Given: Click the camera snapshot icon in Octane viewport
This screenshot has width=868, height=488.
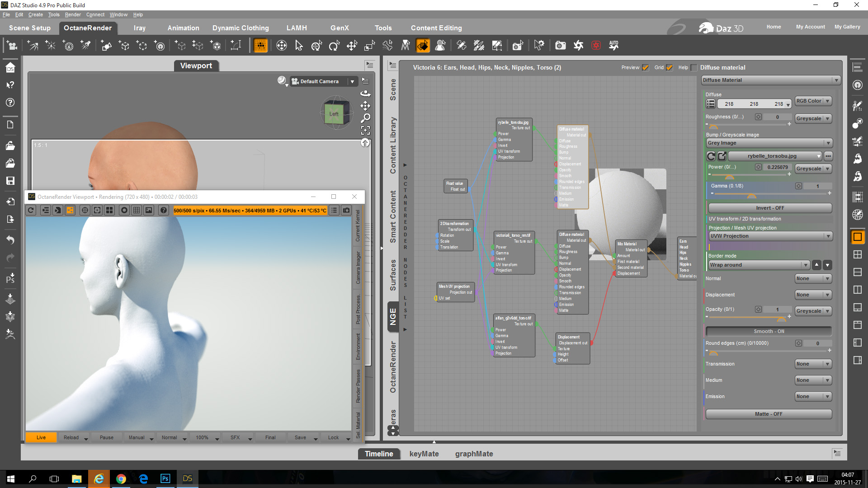Looking at the screenshot, I should tap(346, 210).
